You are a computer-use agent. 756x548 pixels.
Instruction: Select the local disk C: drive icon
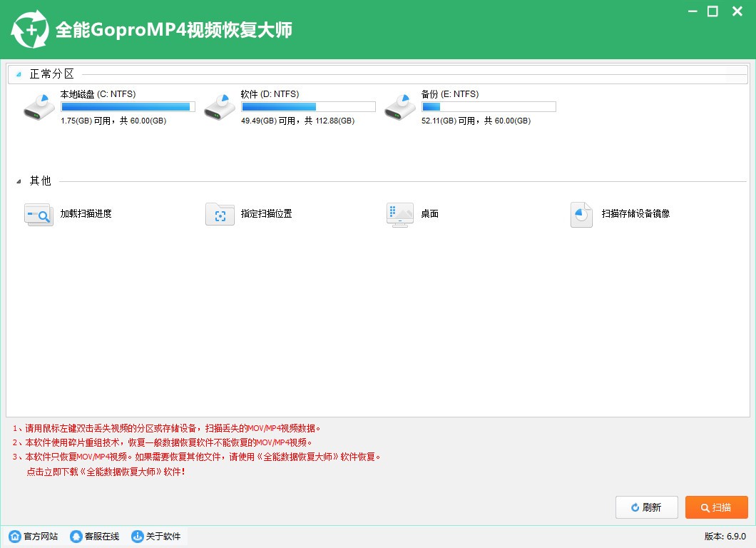(39, 107)
